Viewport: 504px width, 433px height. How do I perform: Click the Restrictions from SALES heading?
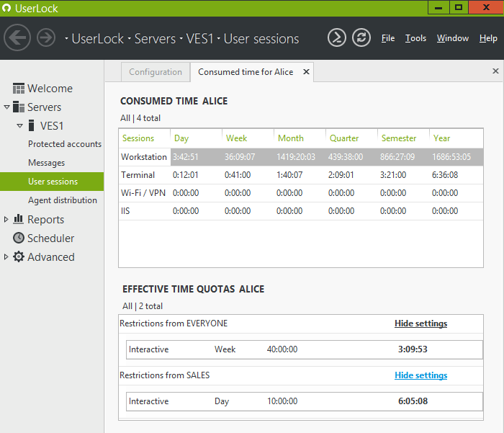point(165,375)
